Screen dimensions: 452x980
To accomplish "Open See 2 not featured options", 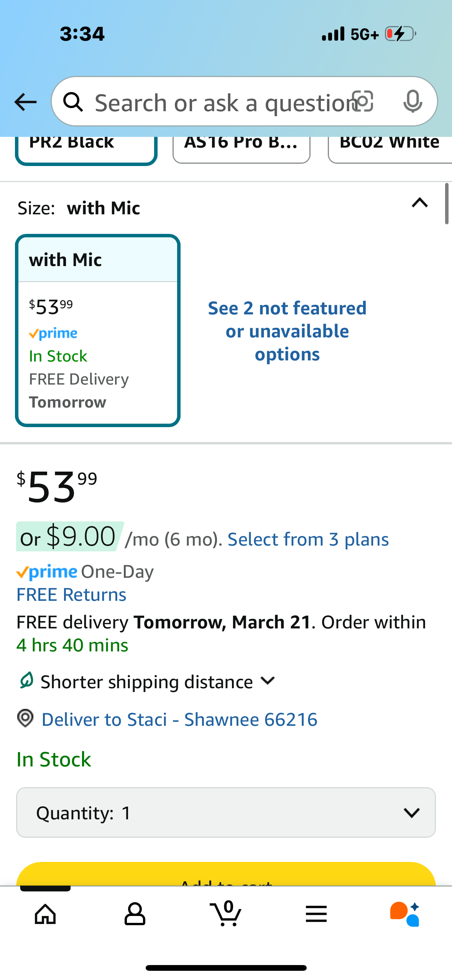I will click(x=287, y=331).
